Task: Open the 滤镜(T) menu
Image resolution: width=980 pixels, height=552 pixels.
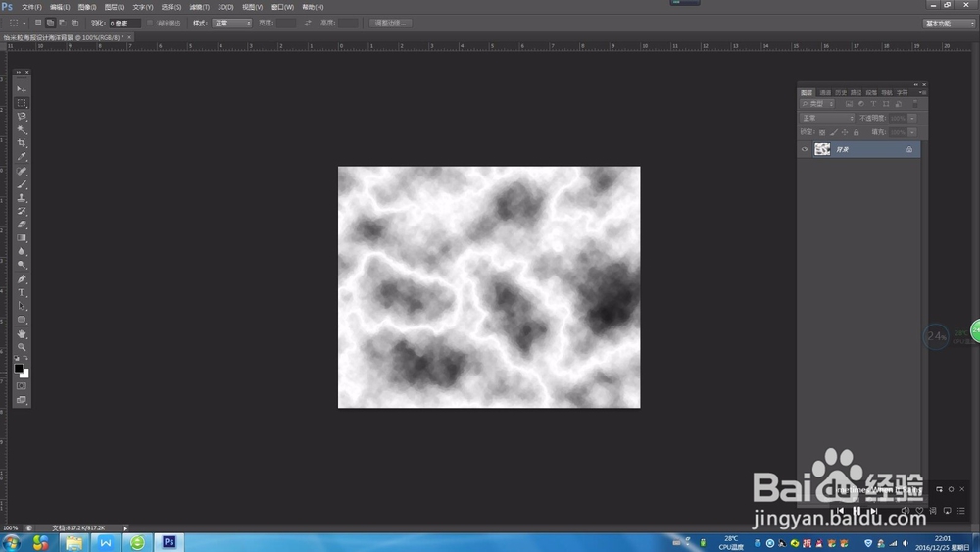Action: (199, 7)
